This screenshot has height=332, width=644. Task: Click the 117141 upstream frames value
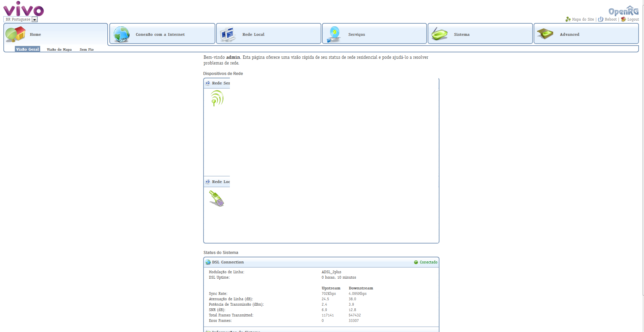[328, 315]
